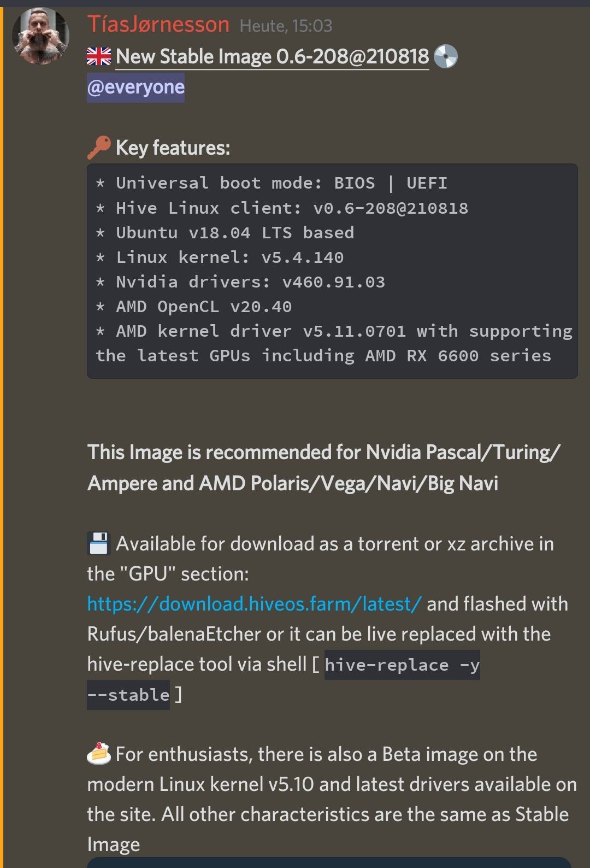Click the message timestamp Heute, 15:03
This screenshot has width=590, height=868.
(286, 26)
